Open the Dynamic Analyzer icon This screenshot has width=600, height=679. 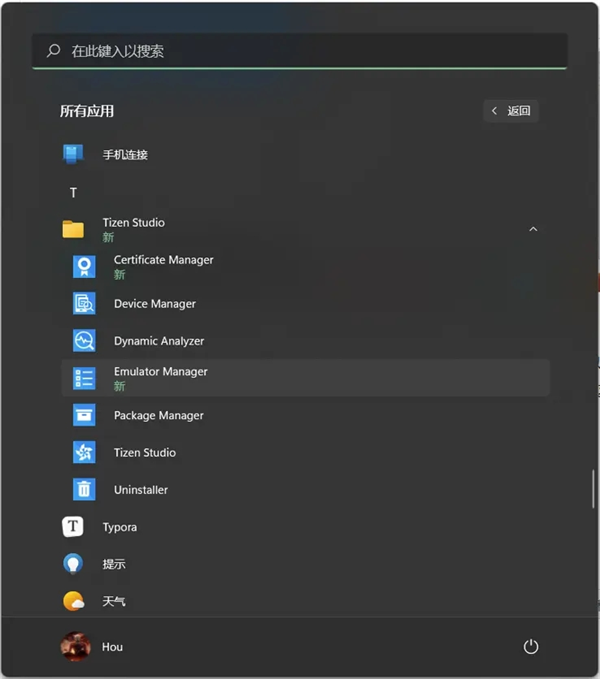coord(84,341)
